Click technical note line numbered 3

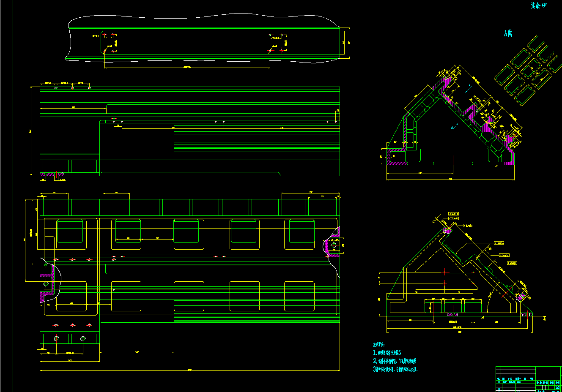[x=395, y=369]
